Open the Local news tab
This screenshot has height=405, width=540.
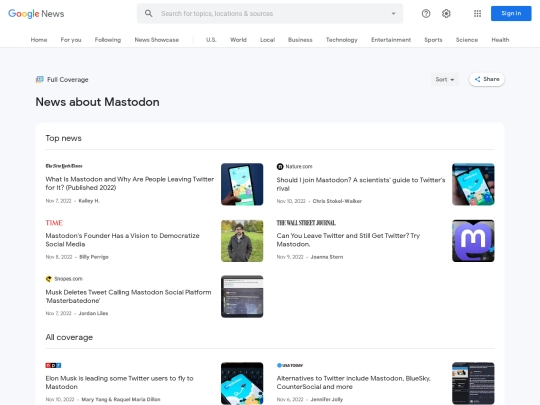(268, 40)
